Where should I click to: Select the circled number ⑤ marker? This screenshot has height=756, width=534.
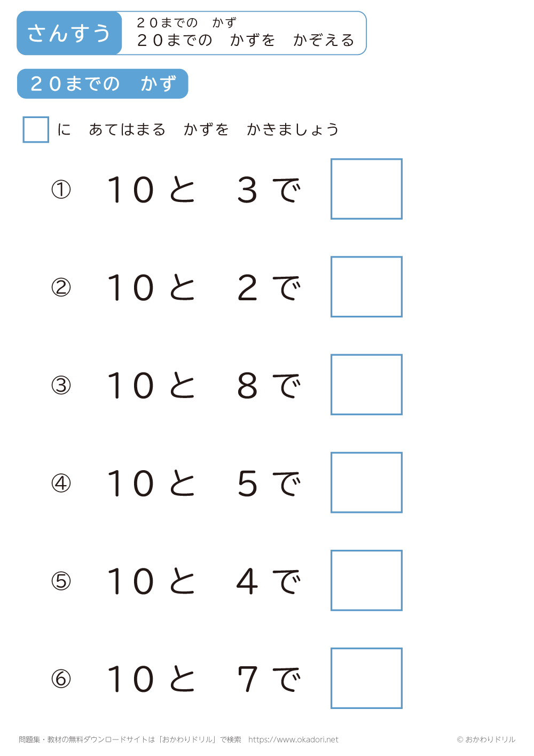[61, 581]
